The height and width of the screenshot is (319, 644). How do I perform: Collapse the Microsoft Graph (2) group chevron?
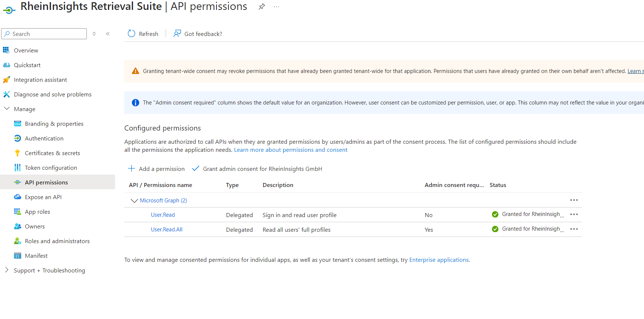(134, 201)
